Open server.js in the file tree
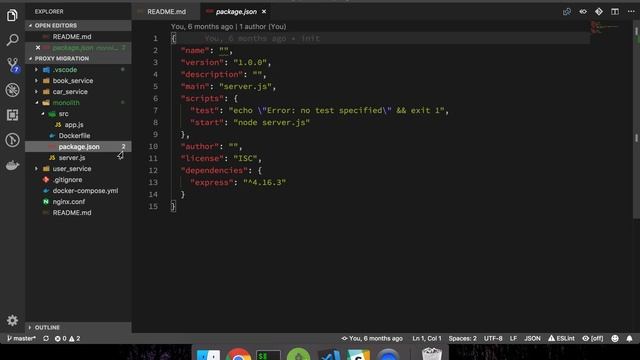The image size is (640, 360). (72, 158)
